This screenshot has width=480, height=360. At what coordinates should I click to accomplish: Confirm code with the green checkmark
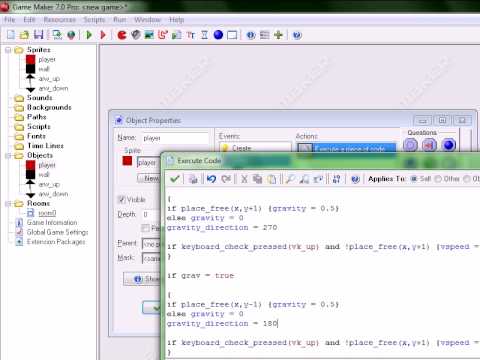[175, 179]
